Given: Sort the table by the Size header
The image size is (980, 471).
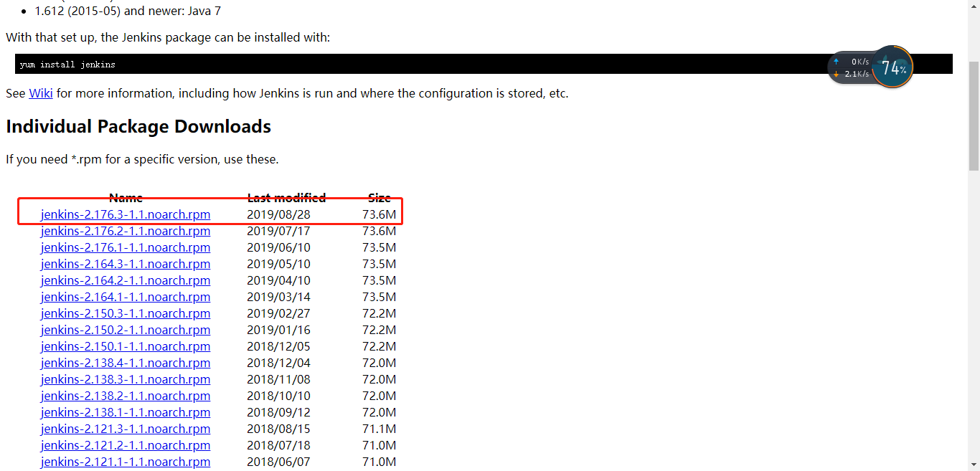Looking at the screenshot, I should pyautogui.click(x=380, y=197).
